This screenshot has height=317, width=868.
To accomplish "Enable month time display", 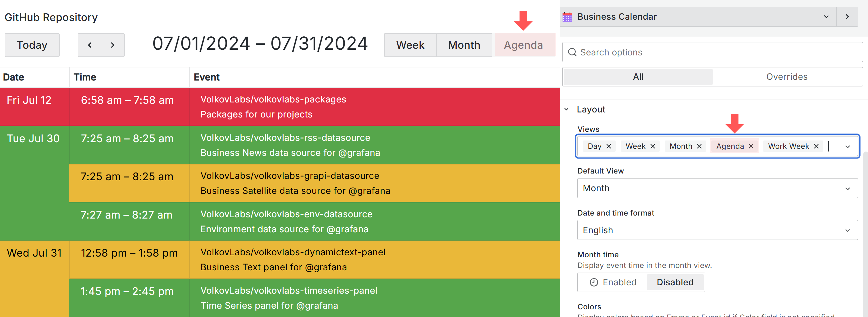I will (613, 282).
